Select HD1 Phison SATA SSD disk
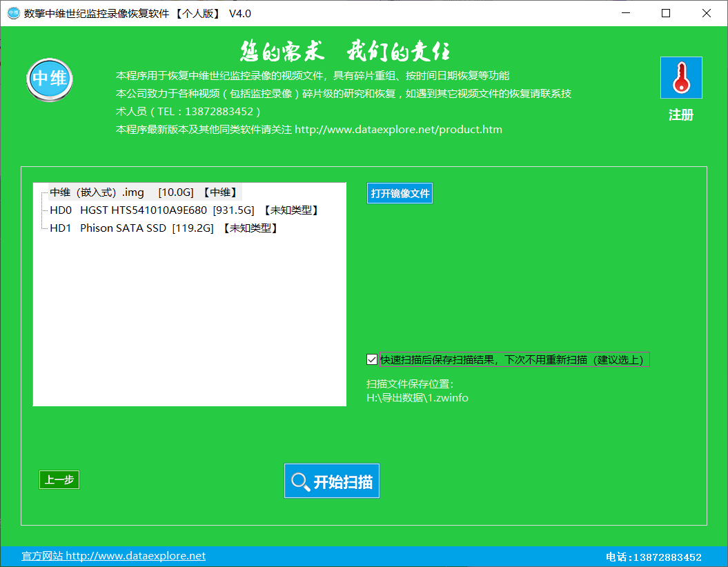 pyautogui.click(x=164, y=228)
